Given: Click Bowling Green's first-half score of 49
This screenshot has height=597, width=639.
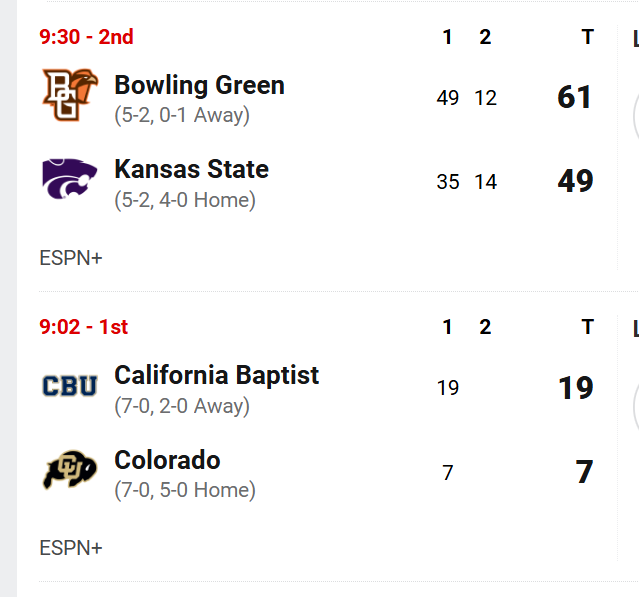Looking at the screenshot, I should point(448,98).
